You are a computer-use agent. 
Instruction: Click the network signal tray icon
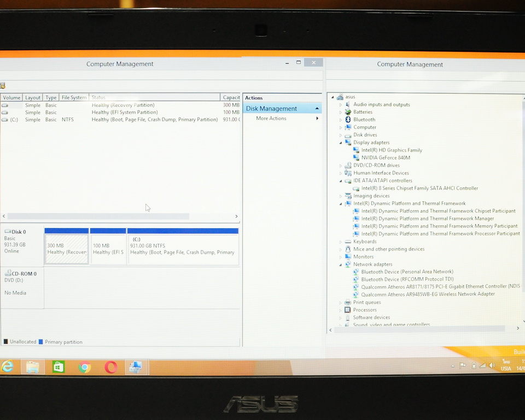coord(482,366)
